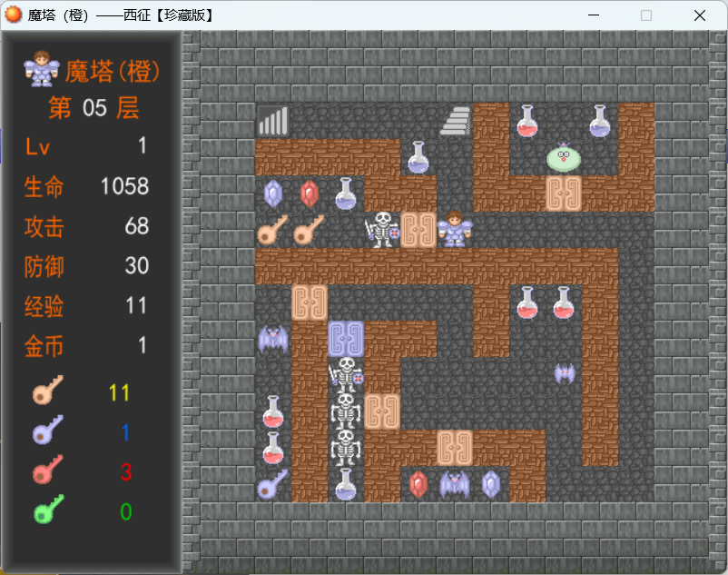Image resolution: width=728 pixels, height=575 pixels.
Task: Attack the large bat in left corridor
Action: [x=273, y=339]
